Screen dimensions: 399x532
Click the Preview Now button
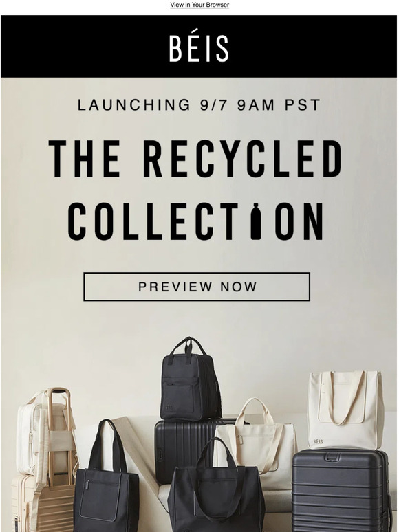click(x=197, y=287)
